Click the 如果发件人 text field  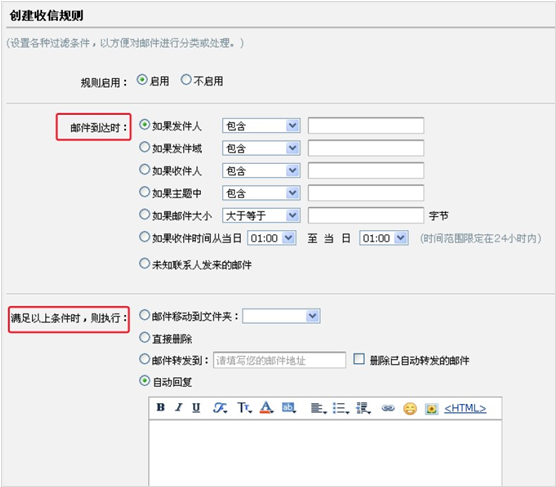click(366, 126)
